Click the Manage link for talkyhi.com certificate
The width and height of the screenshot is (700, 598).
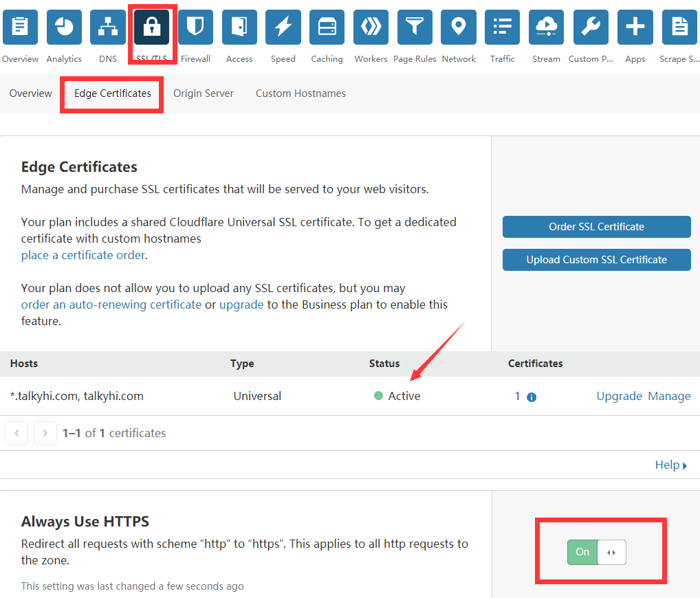click(669, 397)
